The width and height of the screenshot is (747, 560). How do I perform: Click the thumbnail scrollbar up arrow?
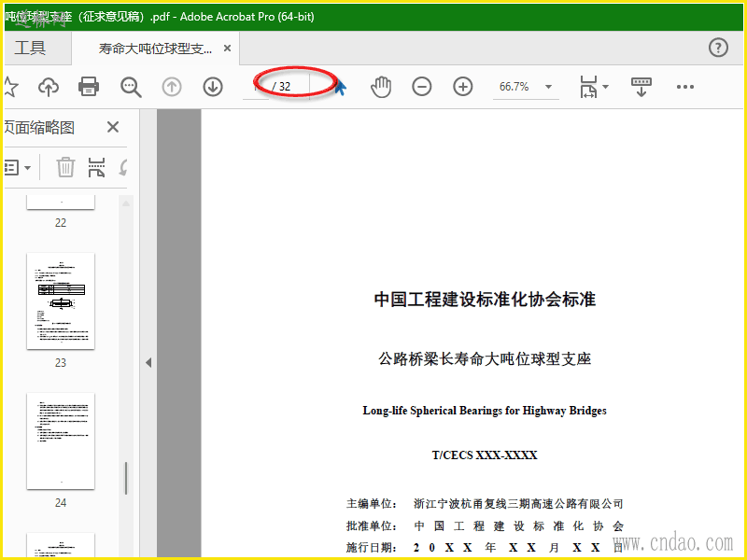click(126, 203)
